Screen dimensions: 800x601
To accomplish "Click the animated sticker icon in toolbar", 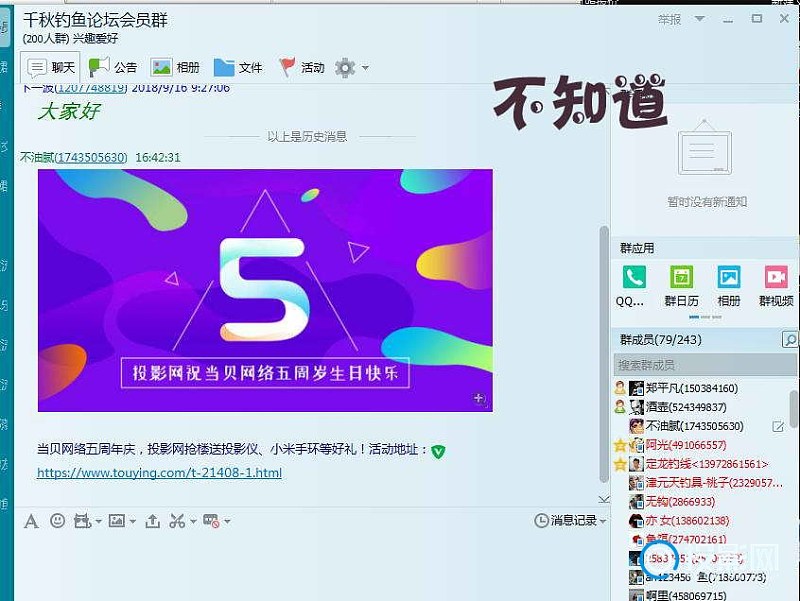I will coord(82,521).
